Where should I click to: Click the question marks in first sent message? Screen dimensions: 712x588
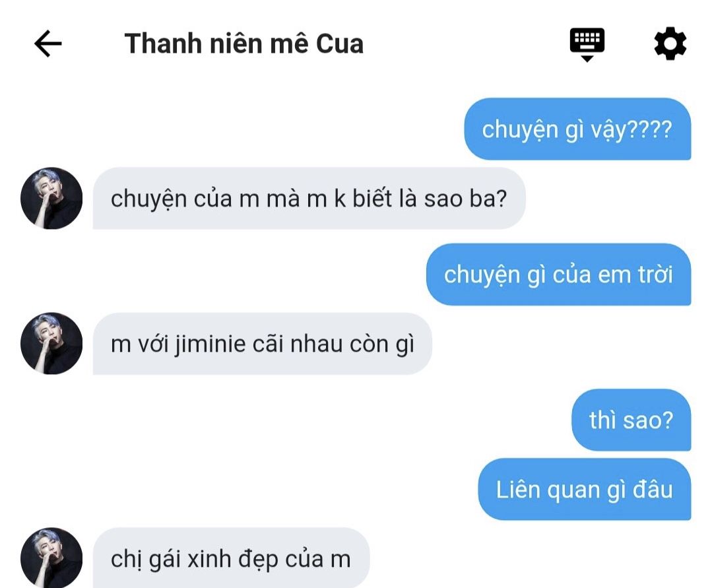point(649,129)
